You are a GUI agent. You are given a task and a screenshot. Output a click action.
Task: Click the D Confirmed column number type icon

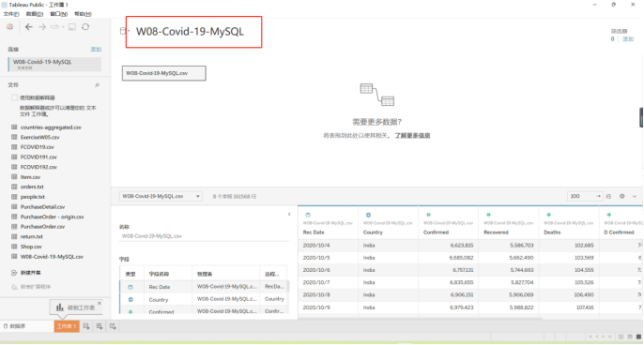(x=608, y=215)
